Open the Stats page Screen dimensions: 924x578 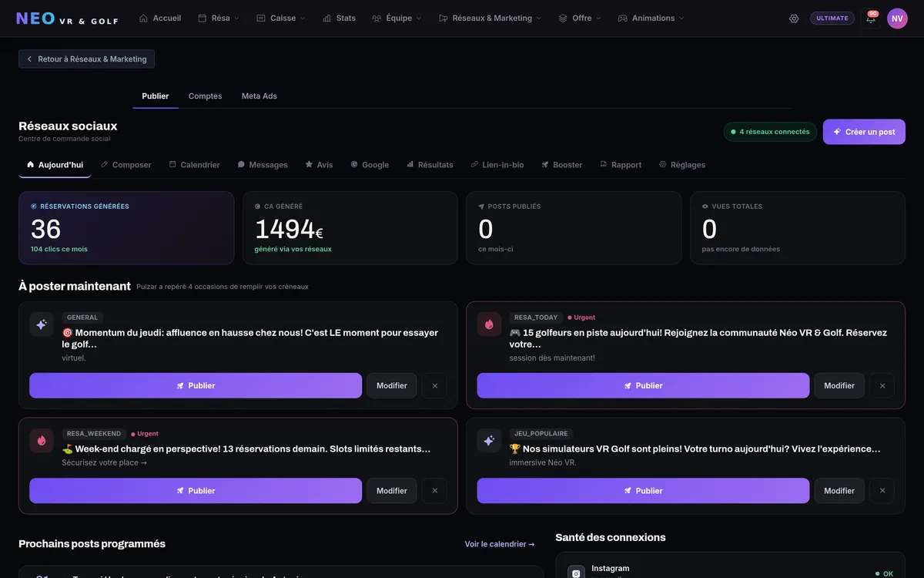click(x=339, y=18)
